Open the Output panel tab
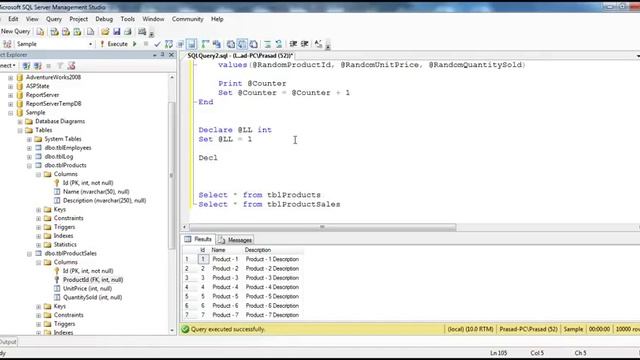The height and width of the screenshot is (360, 640). 8,342
